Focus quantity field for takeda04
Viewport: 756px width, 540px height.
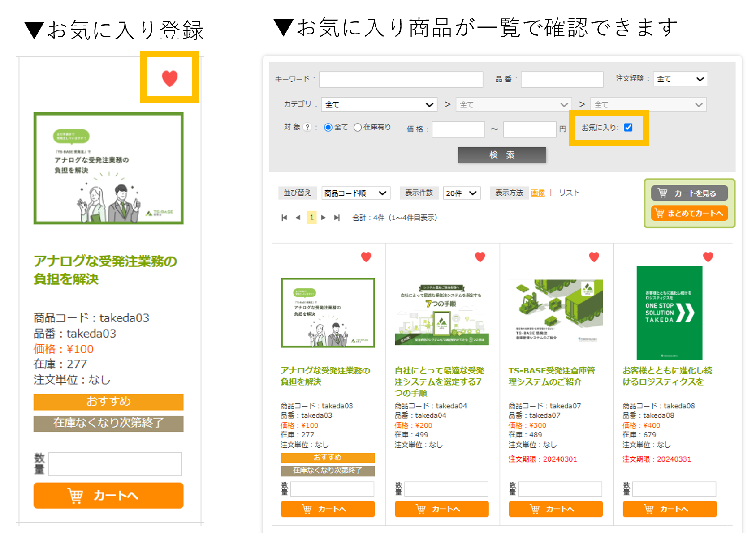[446, 489]
